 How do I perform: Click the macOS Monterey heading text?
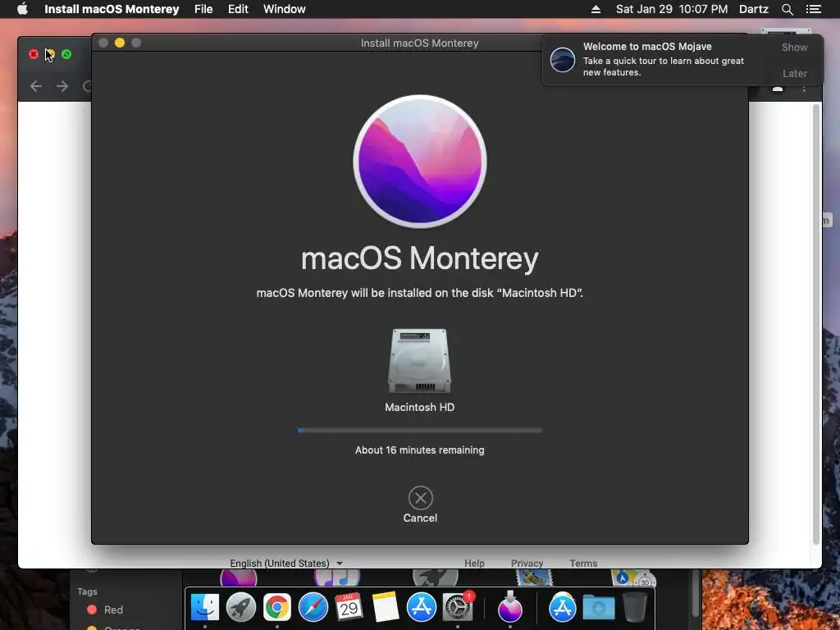pos(420,258)
